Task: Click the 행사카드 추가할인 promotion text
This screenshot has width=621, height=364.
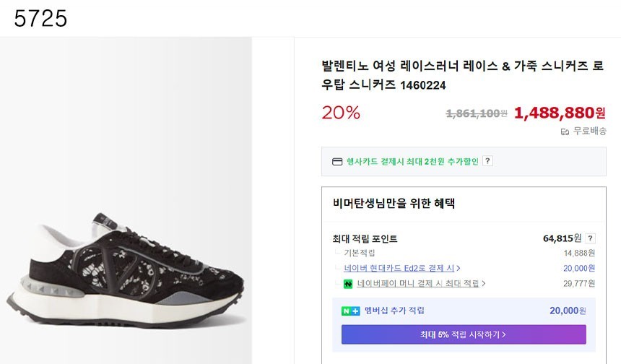Action: 412,161
